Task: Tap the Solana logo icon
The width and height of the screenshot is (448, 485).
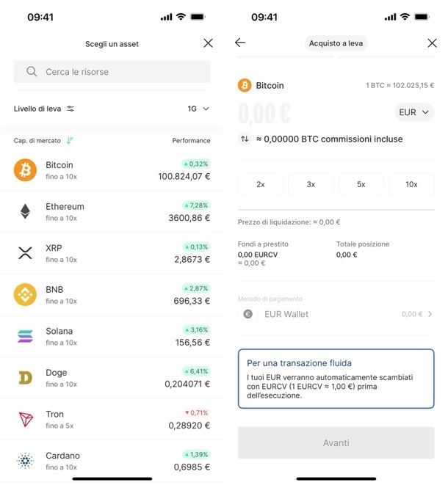Action: (25, 336)
